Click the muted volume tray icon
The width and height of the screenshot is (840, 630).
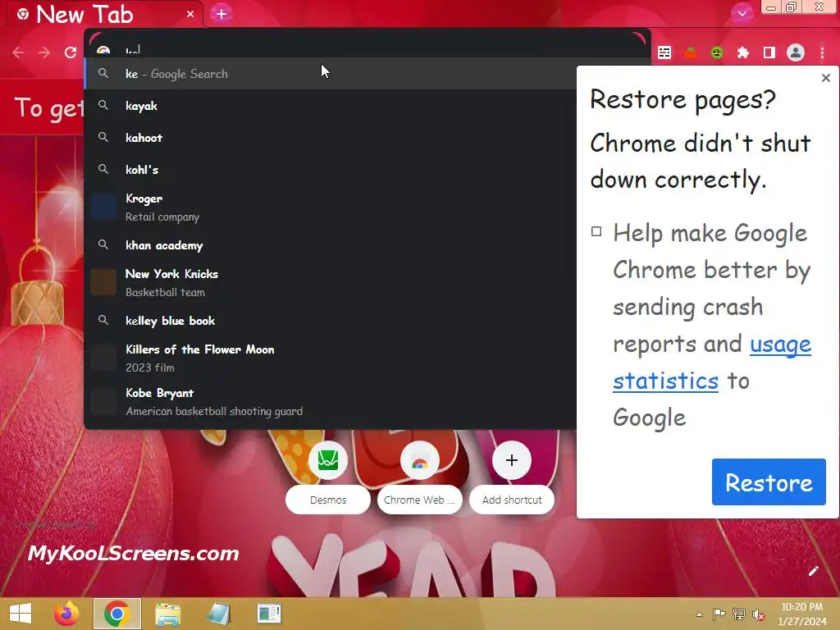point(759,614)
